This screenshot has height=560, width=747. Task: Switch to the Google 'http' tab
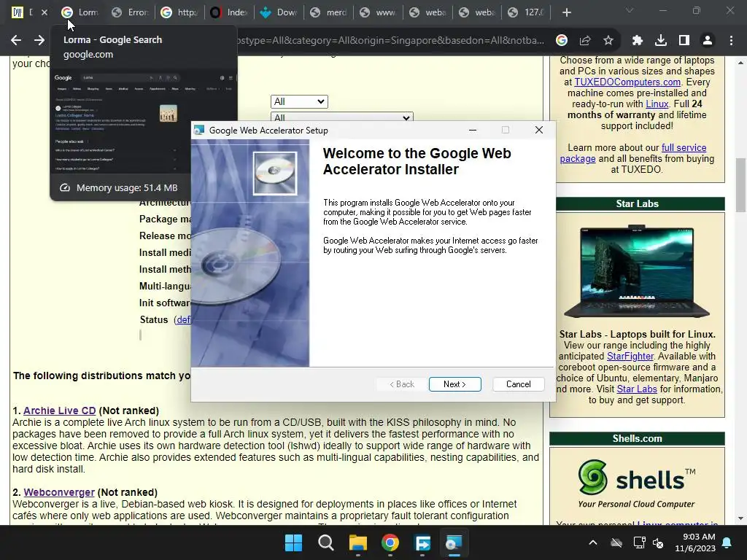(x=179, y=12)
